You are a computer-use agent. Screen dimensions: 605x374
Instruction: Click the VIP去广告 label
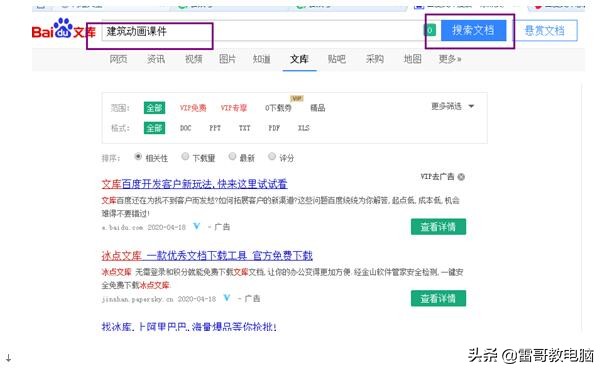click(x=437, y=177)
